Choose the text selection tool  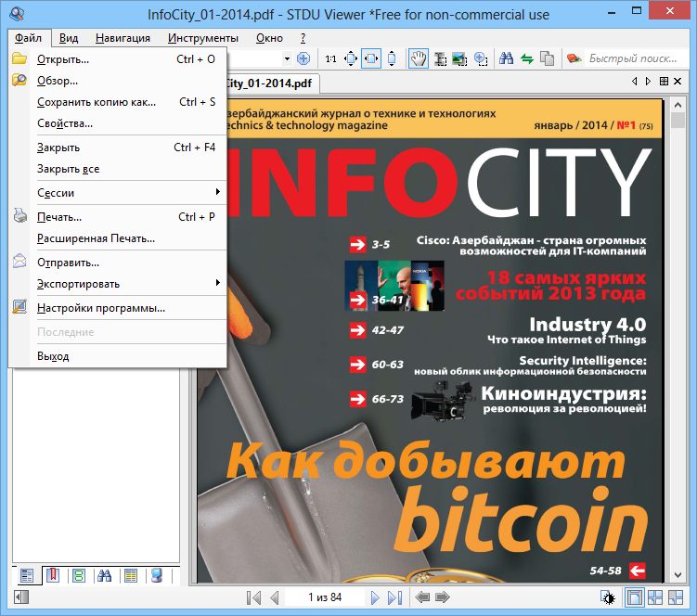coord(440,58)
